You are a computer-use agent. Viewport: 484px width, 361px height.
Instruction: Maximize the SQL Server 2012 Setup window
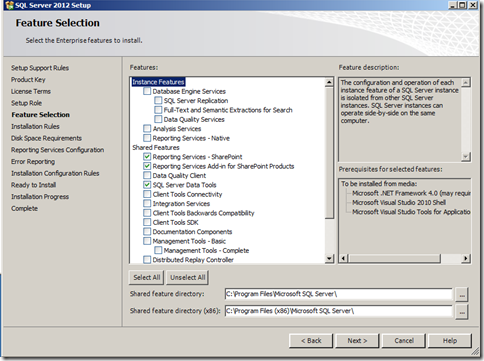pyautogui.click(x=463, y=5)
